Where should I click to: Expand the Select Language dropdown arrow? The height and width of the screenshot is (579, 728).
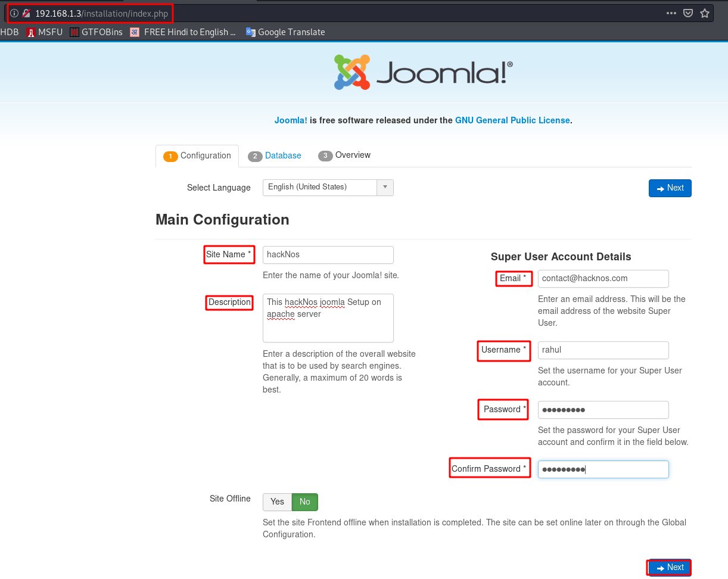click(385, 188)
